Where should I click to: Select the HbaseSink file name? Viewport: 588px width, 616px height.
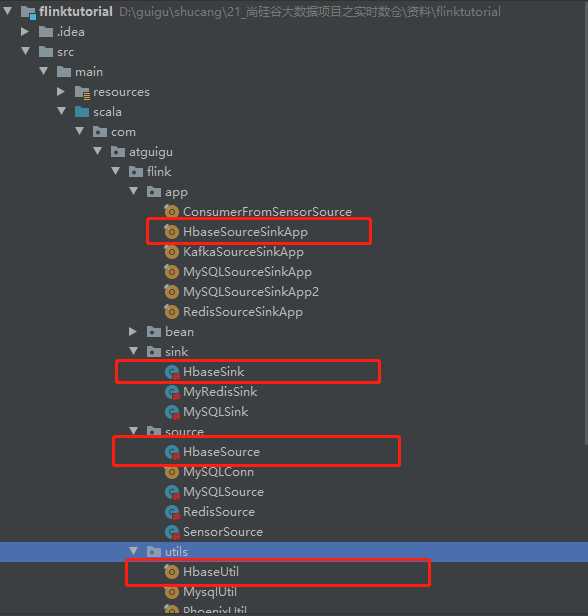coord(214,372)
